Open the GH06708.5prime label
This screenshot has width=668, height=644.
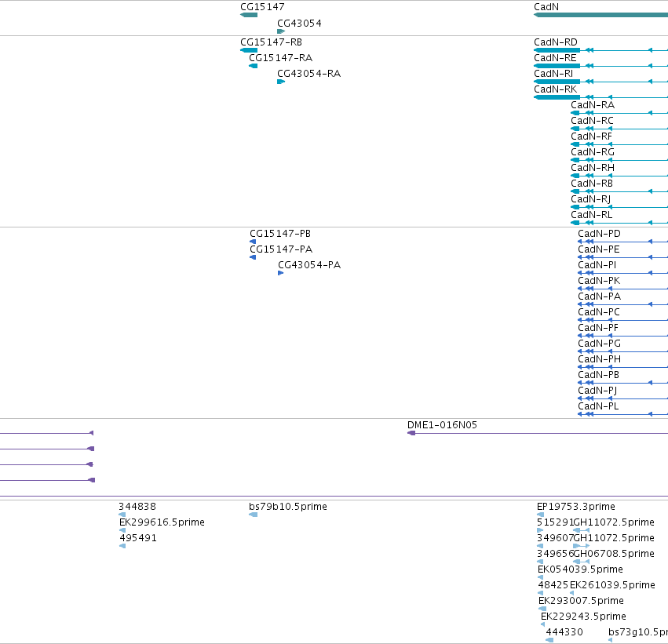pyautogui.click(x=614, y=555)
